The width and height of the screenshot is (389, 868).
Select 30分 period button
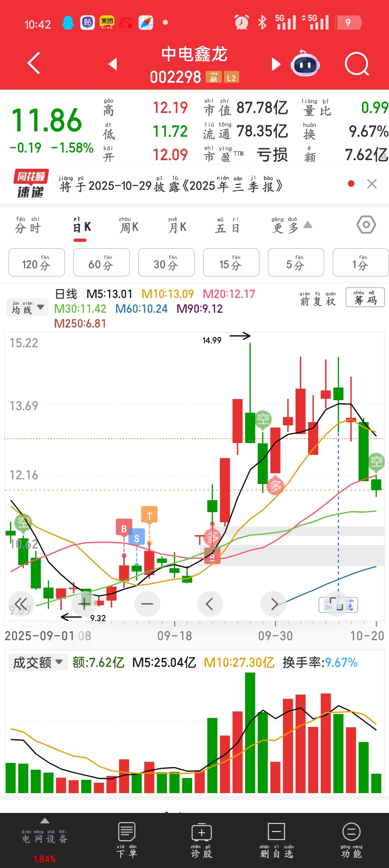coord(166,262)
